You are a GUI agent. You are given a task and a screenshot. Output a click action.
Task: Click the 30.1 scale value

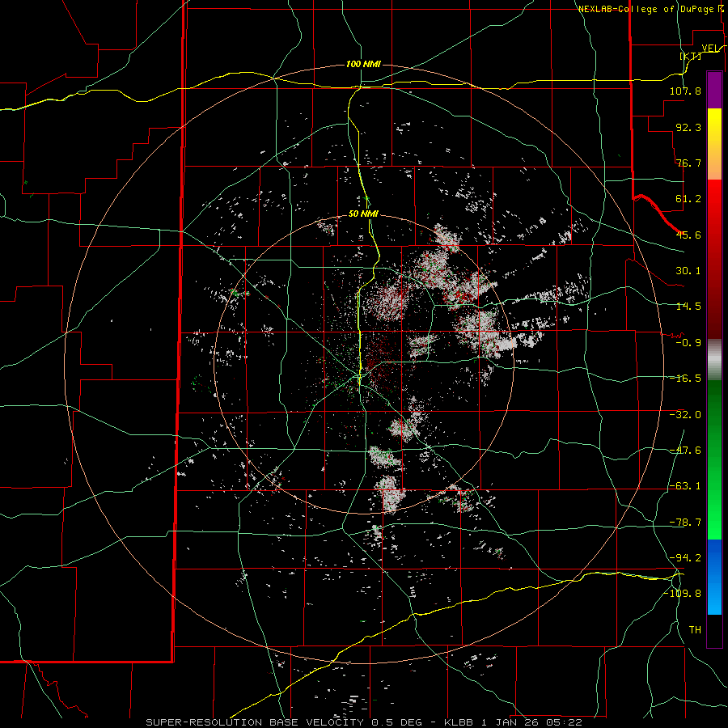pyautogui.click(x=688, y=271)
